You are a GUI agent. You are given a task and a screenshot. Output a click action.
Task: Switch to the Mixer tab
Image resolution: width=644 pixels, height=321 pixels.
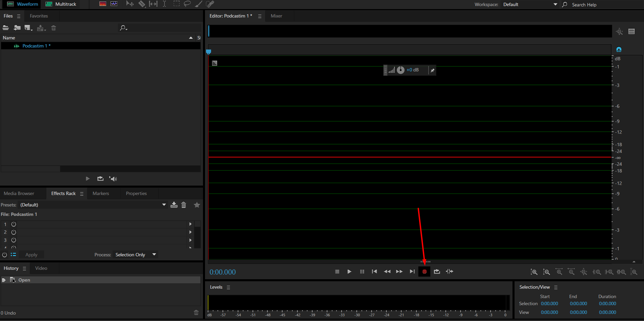(x=276, y=16)
